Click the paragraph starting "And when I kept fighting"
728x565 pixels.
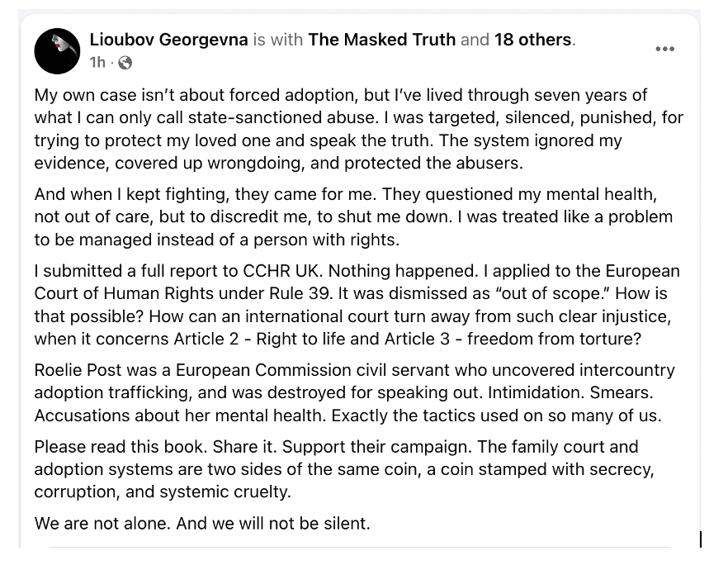pyautogui.click(x=353, y=217)
